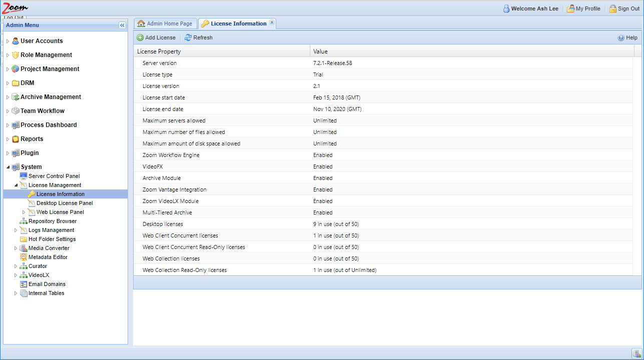
Task: Click the System node icon
Action: pos(16,167)
